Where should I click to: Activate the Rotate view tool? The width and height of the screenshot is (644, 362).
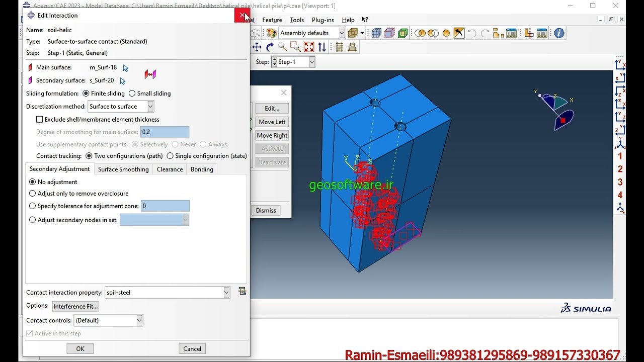click(270, 47)
